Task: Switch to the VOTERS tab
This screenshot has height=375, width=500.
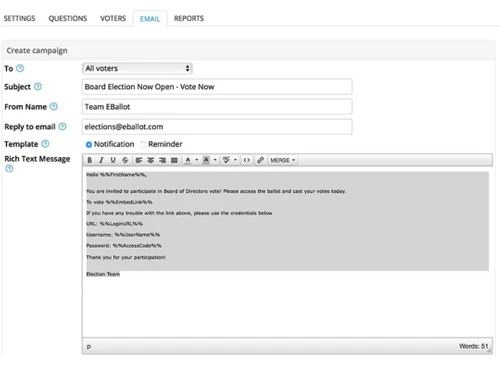Action: tap(113, 18)
